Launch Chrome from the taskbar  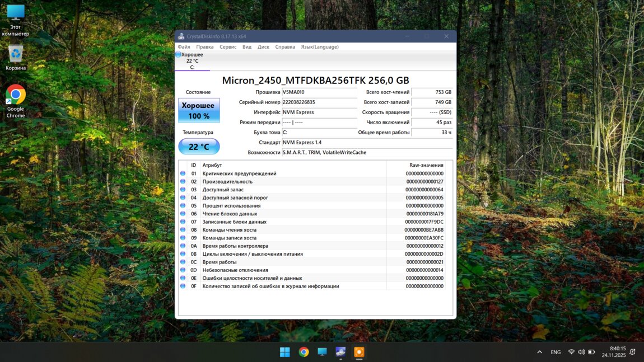pos(304,352)
